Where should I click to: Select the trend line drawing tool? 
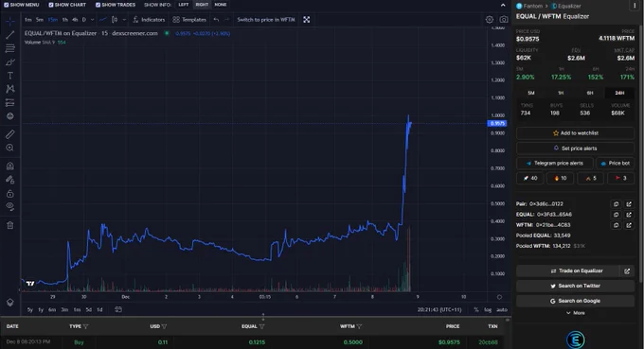(9, 35)
